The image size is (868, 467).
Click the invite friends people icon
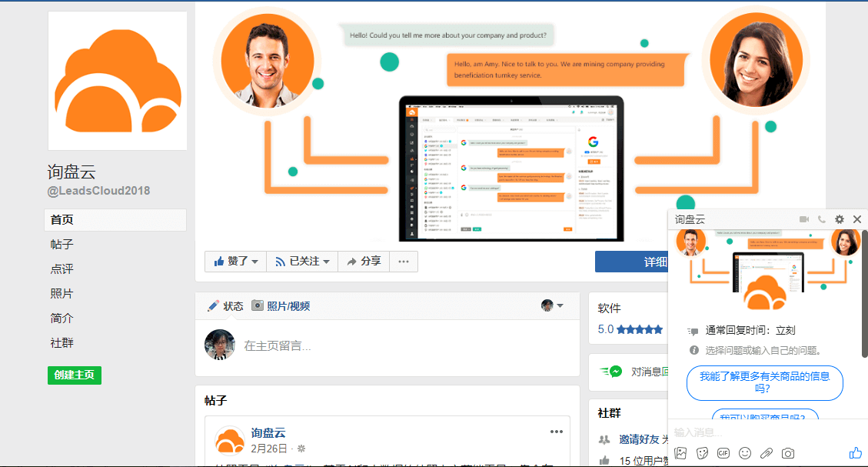point(604,440)
